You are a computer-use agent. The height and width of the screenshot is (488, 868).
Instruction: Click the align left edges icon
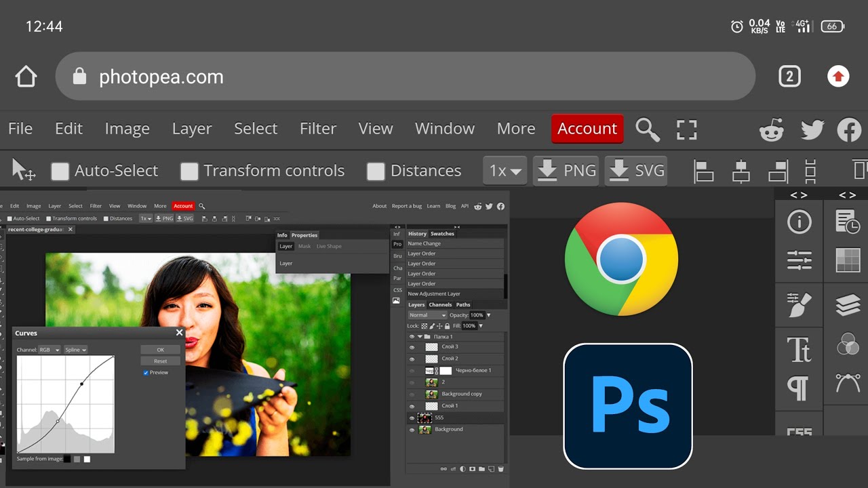[704, 171]
